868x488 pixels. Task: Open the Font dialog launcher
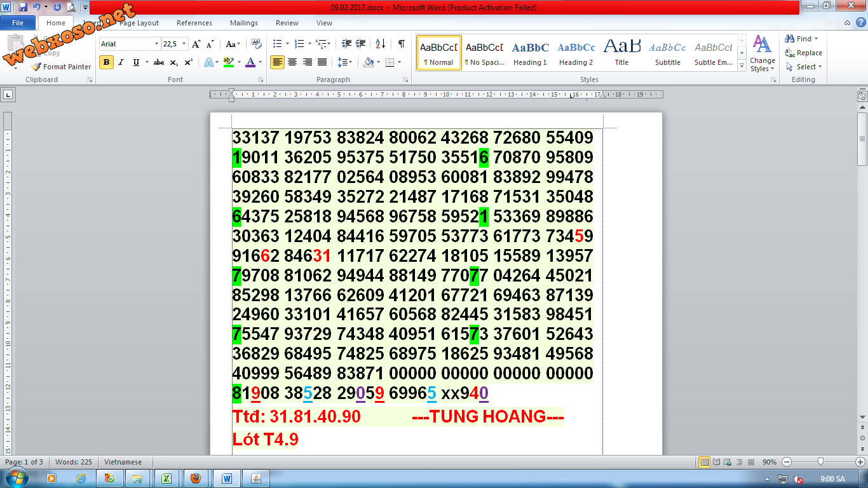261,80
